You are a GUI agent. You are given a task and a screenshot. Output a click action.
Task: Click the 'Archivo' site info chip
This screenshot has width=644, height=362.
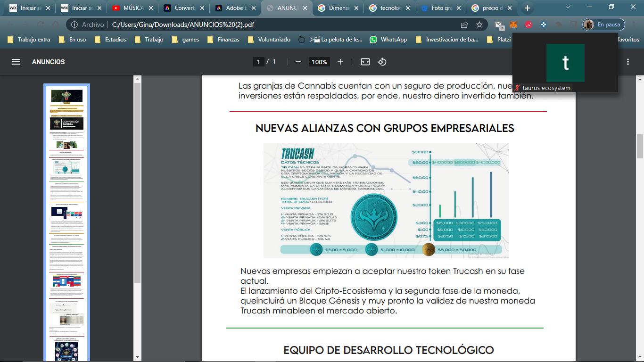(x=87, y=25)
